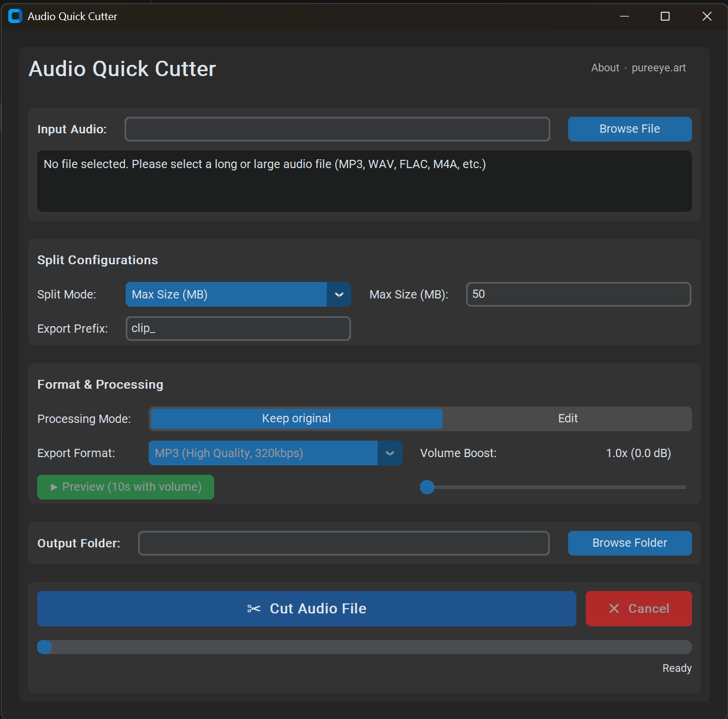Click the Split Mode dropdown arrow
This screenshot has width=728, height=719.
[339, 294]
